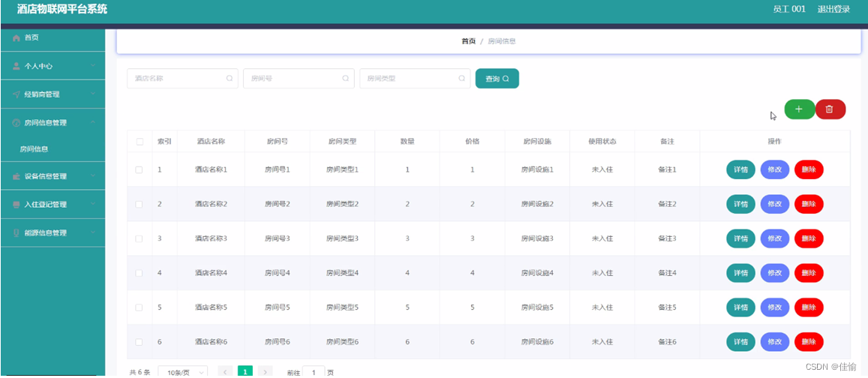
Task: Open 个人中心 menu item
Action: pyautogui.click(x=53, y=66)
